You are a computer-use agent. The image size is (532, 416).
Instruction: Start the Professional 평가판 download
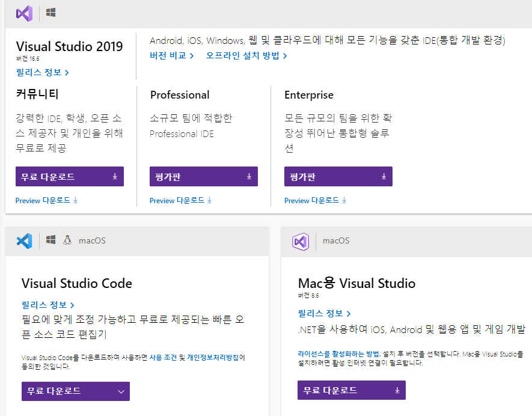pos(204,177)
